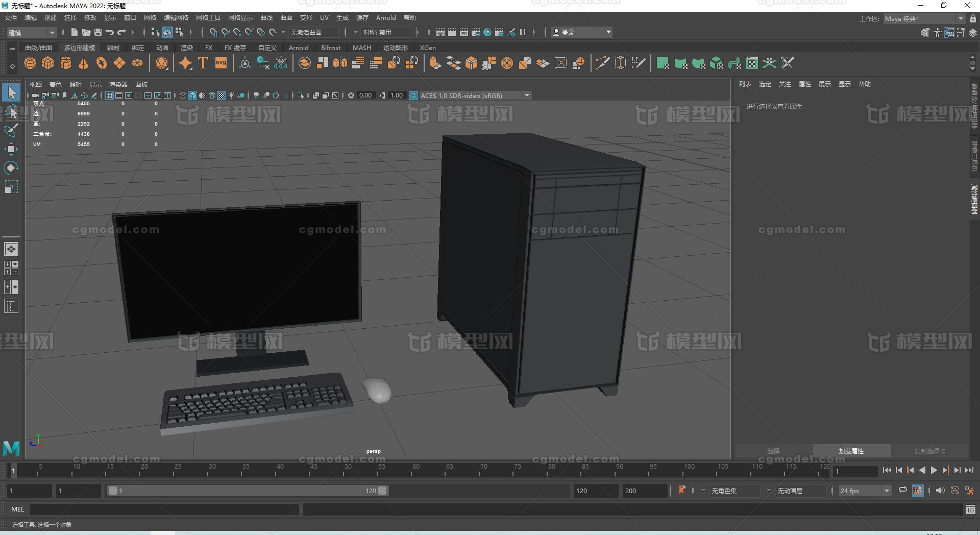Create a polygon sphere from the shelf
Image resolution: width=980 pixels, height=535 pixels.
(x=30, y=63)
